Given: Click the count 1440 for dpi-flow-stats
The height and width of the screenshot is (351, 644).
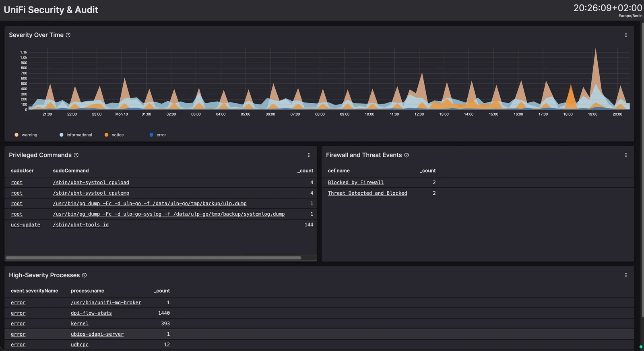Looking at the screenshot, I should coord(164,313).
